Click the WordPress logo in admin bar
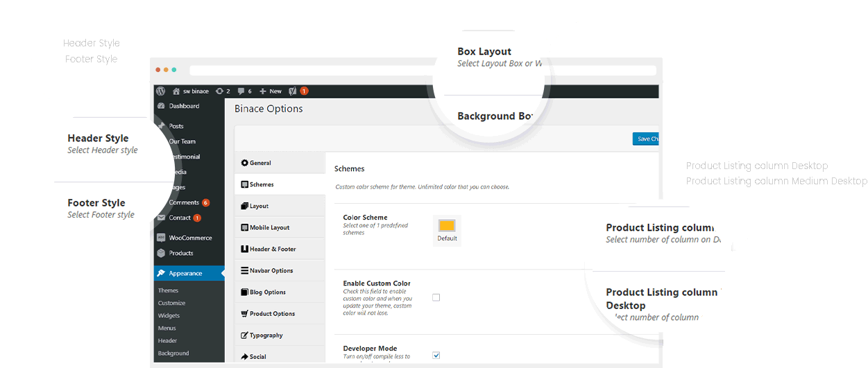This screenshot has width=868, height=368. coord(160,91)
